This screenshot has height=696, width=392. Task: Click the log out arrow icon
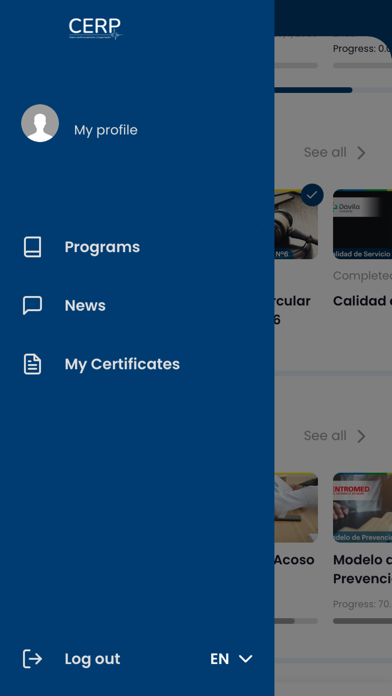click(x=32, y=659)
